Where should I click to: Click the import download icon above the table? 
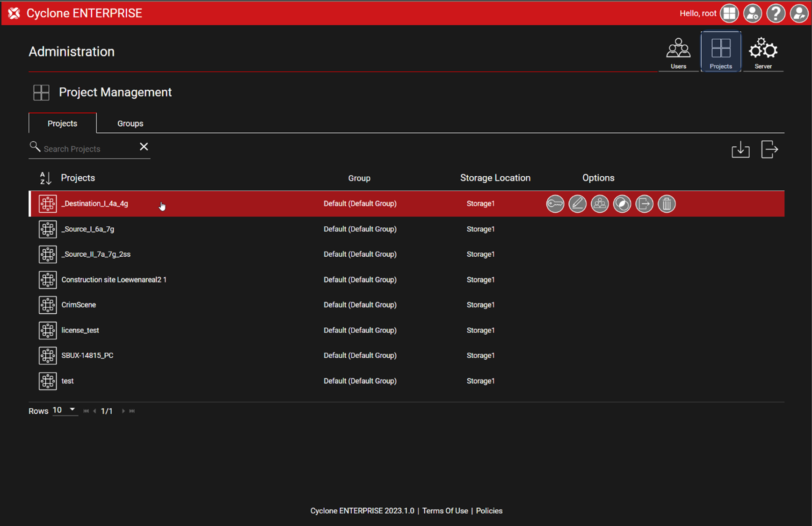[x=740, y=150]
